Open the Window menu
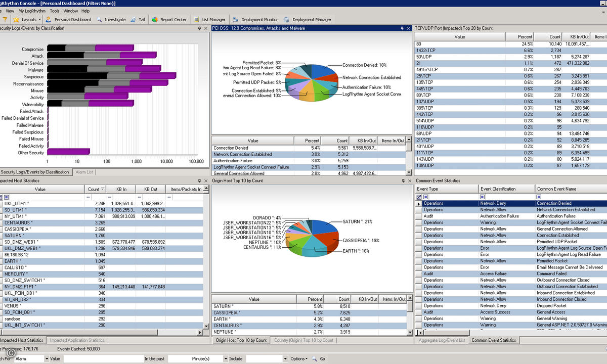The image size is (607, 364). [71, 11]
